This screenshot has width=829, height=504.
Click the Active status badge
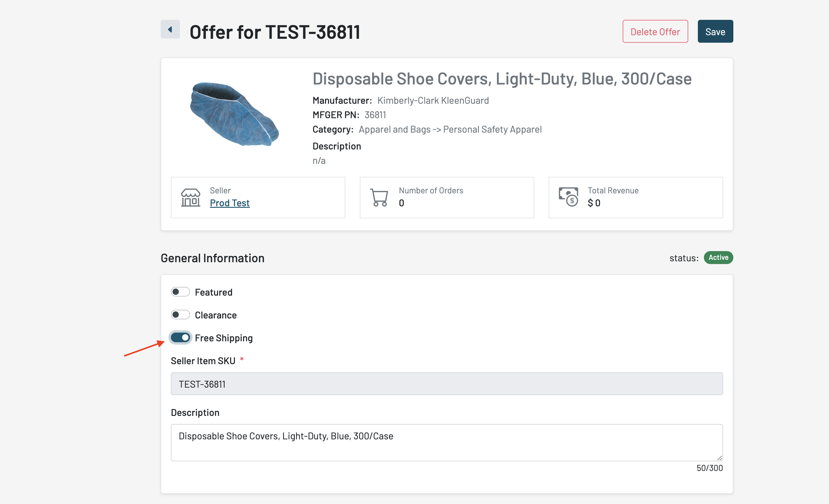tap(718, 258)
